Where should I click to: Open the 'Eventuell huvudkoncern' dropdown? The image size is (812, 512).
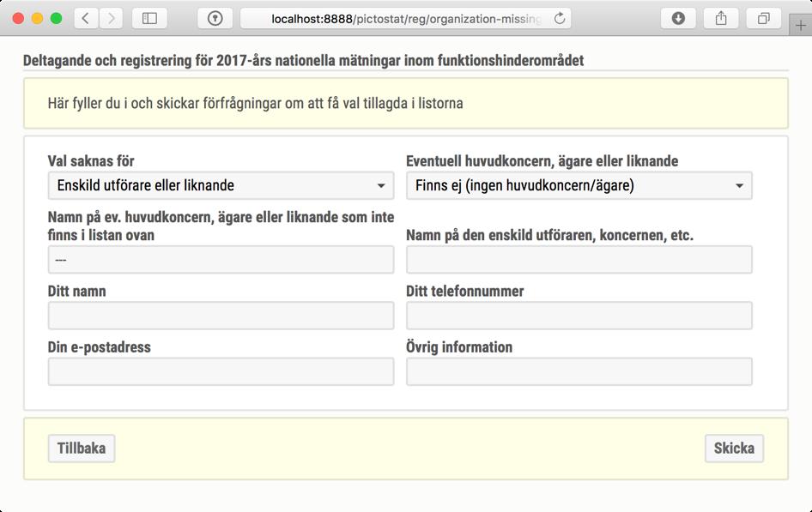pos(579,185)
